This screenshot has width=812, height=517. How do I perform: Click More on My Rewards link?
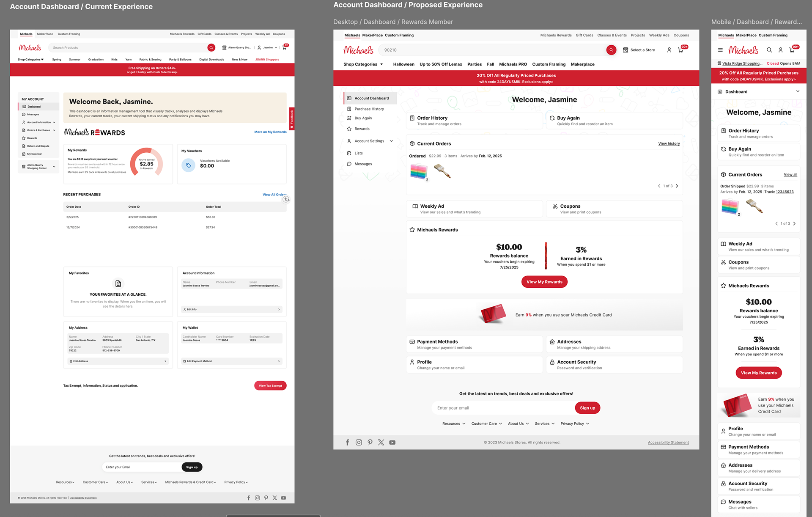click(x=270, y=132)
